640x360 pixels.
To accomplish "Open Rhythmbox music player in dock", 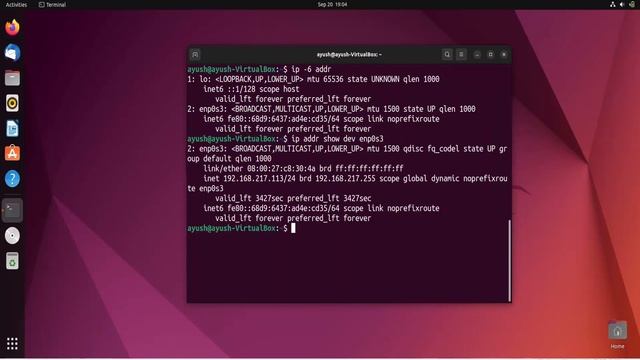I will click(x=12, y=103).
